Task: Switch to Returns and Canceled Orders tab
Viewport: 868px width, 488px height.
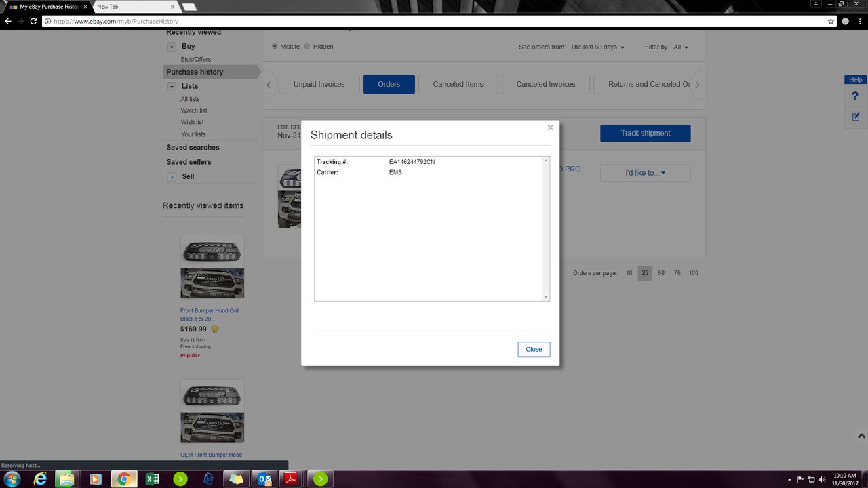Action: (642, 84)
